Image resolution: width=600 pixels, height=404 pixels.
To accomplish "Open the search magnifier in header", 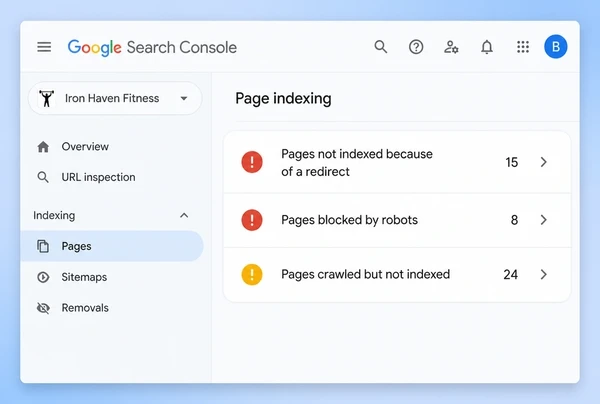I will tap(380, 47).
